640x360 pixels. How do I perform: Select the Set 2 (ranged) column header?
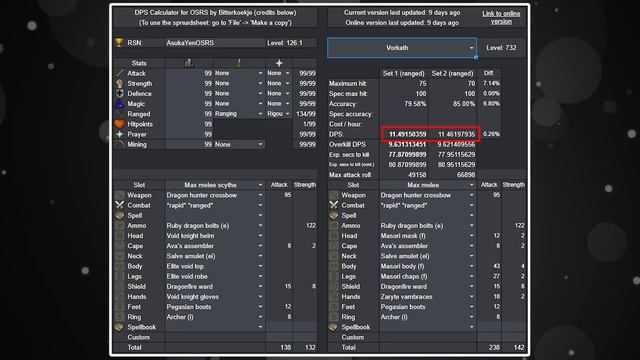[452, 73]
